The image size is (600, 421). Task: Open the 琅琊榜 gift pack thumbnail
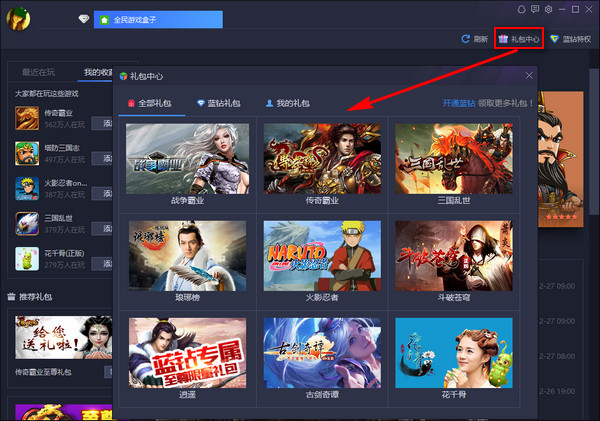click(x=188, y=256)
